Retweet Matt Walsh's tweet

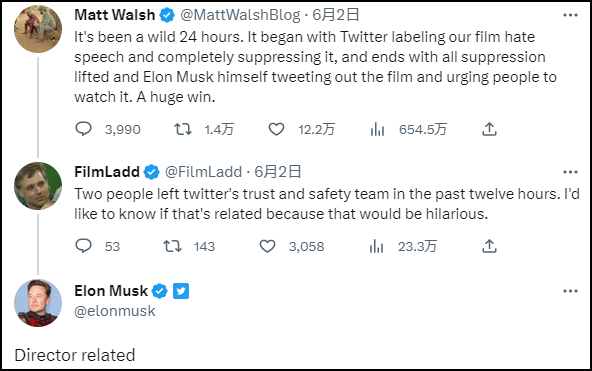point(183,129)
